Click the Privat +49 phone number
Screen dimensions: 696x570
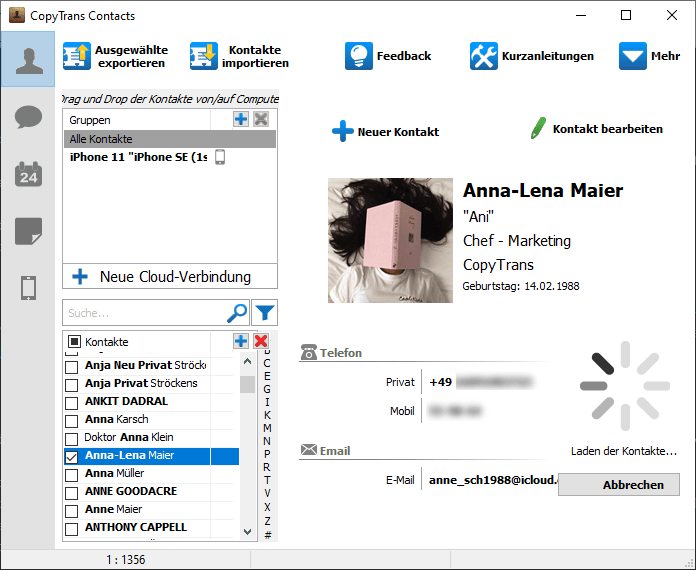pyautogui.click(x=481, y=382)
